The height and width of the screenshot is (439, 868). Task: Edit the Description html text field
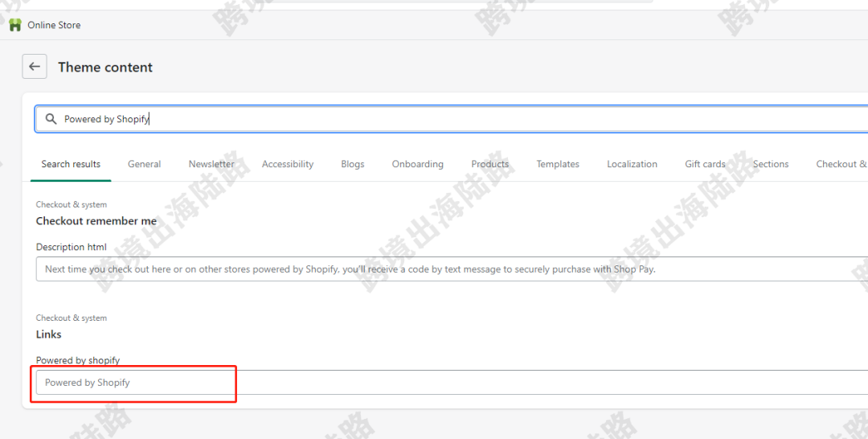click(x=452, y=269)
